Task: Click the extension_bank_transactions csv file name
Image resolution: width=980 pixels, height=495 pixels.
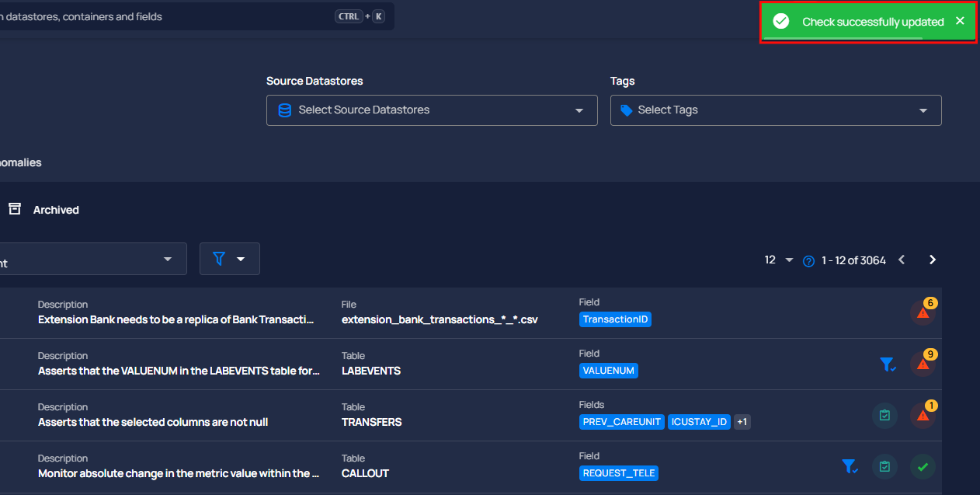Action: [440, 319]
